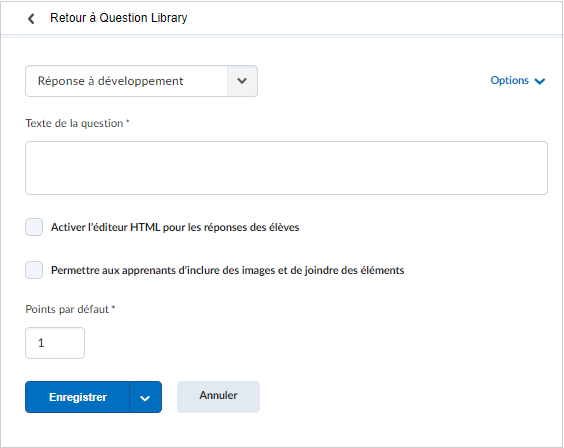
Task: Click the arrow beside Réponse à développement
Action: coord(242,81)
